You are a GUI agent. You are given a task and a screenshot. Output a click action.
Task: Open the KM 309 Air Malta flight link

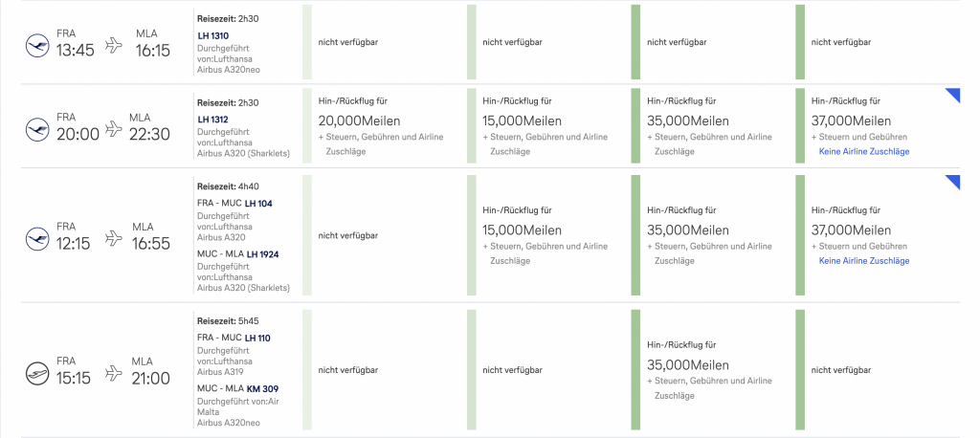coord(260,388)
